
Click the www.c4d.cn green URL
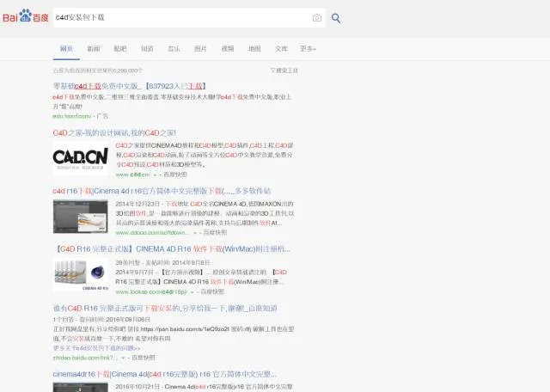[132, 175]
